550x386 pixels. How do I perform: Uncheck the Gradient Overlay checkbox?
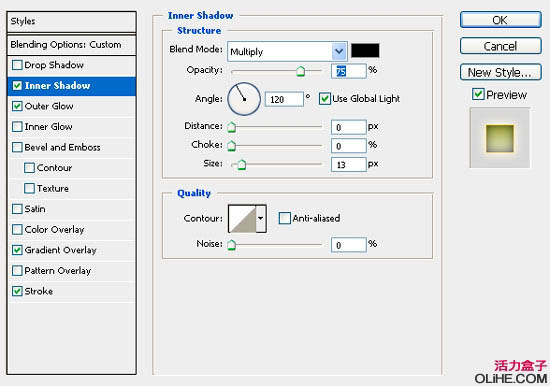click(x=17, y=250)
